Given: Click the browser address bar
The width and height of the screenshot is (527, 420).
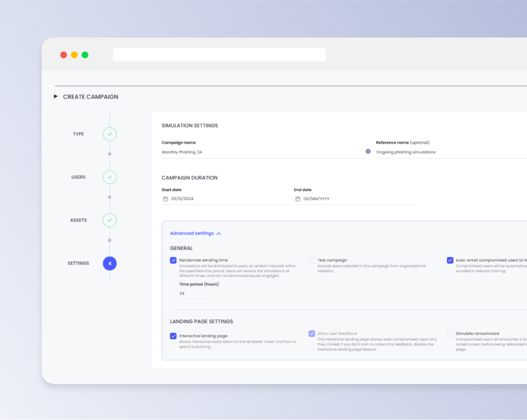Looking at the screenshot, I should [x=219, y=55].
